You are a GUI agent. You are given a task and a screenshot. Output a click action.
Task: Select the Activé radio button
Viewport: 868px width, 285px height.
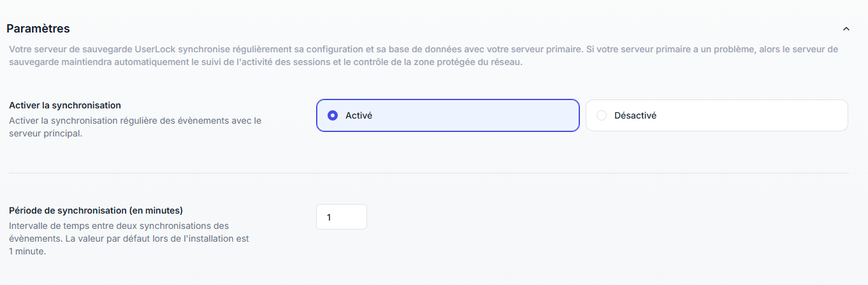332,115
